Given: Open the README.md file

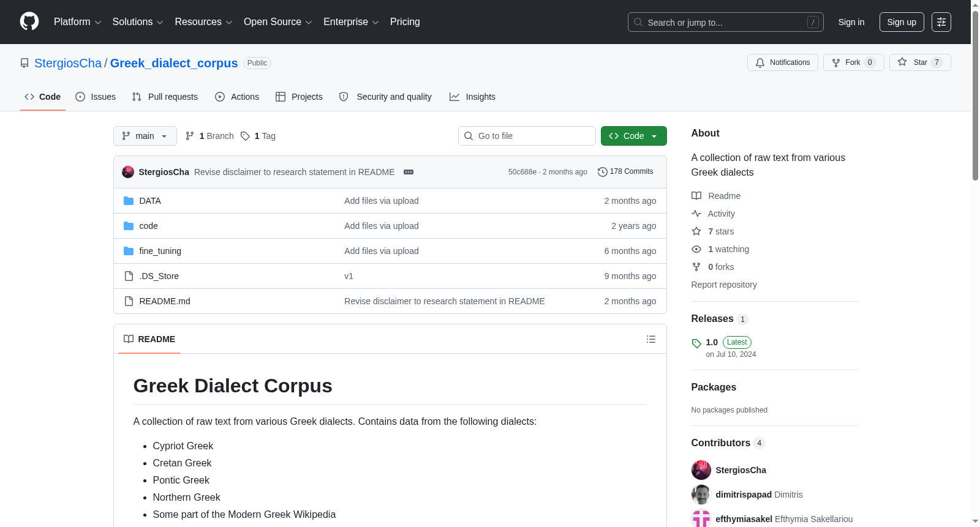Looking at the screenshot, I should pyautogui.click(x=165, y=301).
